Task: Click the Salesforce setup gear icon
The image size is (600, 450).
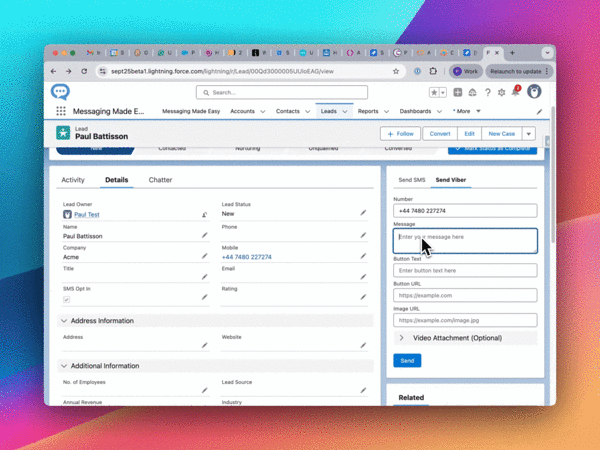Action: point(501,92)
